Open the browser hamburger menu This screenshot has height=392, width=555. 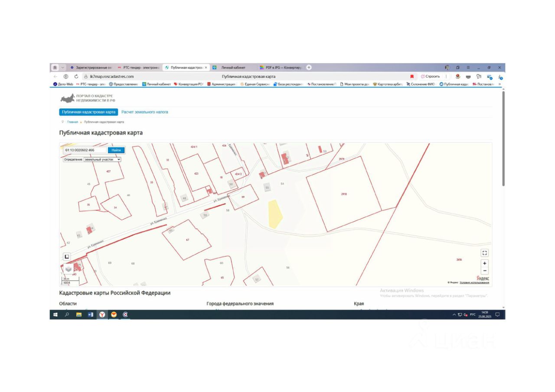click(468, 68)
